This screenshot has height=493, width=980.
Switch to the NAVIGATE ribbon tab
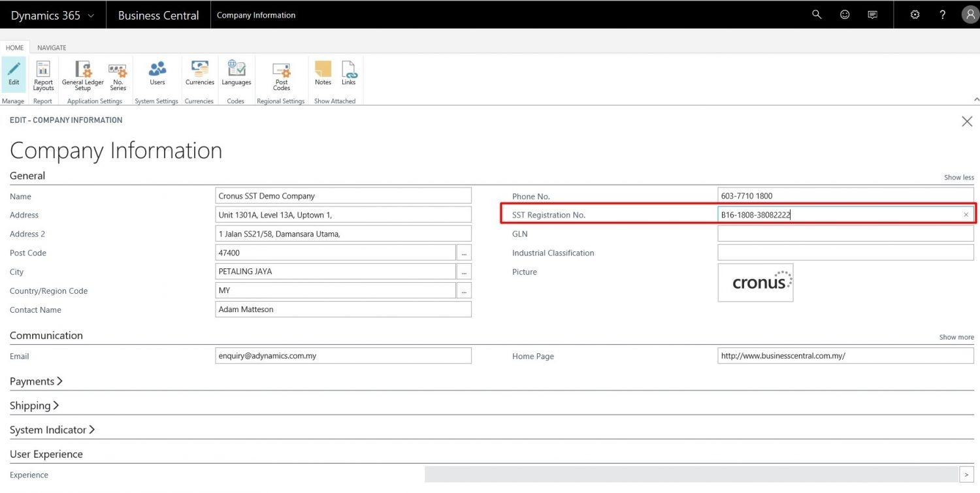pos(52,48)
